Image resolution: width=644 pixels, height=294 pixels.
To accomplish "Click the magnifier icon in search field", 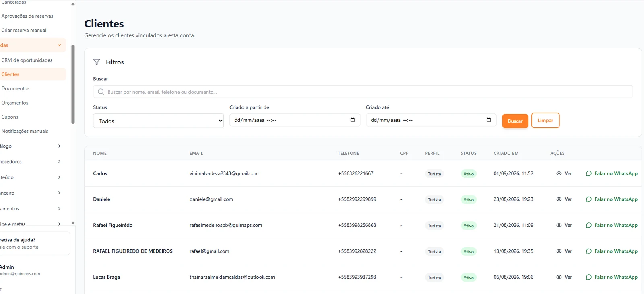I will coord(101,92).
